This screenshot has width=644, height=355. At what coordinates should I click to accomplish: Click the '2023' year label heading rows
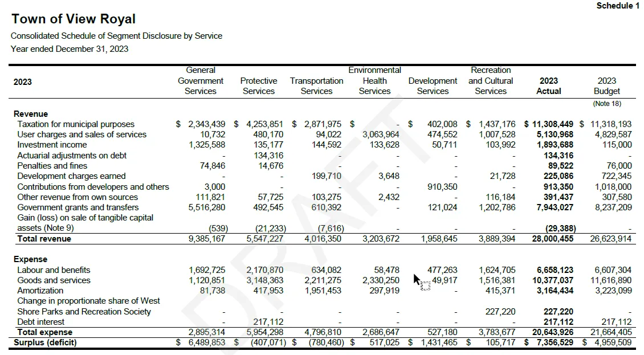pyautogui.click(x=23, y=81)
